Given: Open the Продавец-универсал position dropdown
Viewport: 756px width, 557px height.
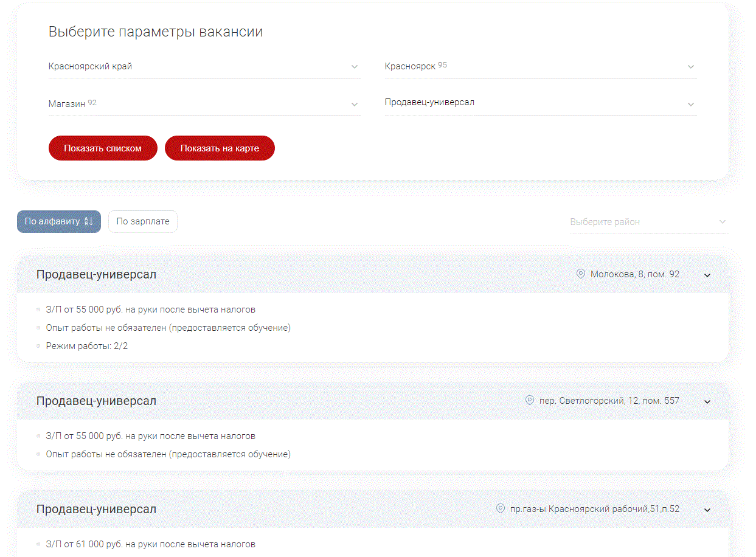Looking at the screenshot, I should point(541,103).
